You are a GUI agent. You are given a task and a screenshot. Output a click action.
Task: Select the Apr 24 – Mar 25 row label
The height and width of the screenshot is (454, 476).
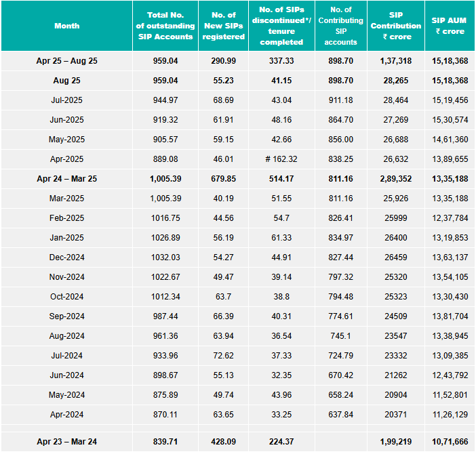click(x=67, y=179)
